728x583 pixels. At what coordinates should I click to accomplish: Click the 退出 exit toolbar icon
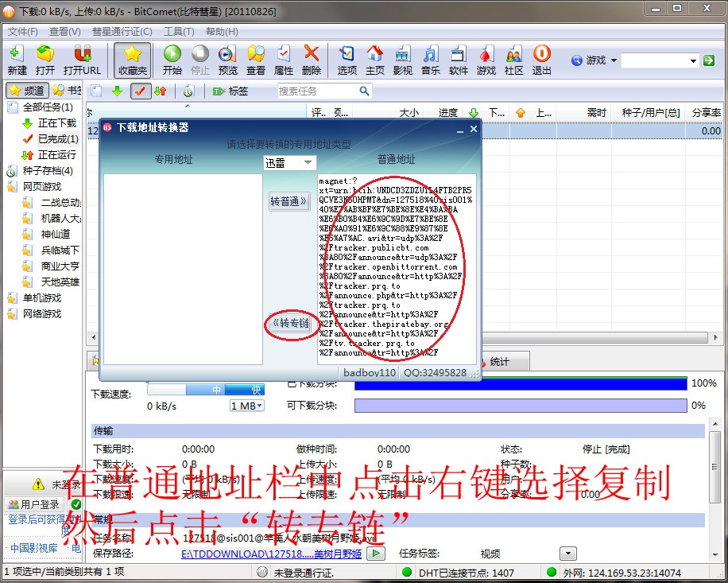tap(542, 60)
